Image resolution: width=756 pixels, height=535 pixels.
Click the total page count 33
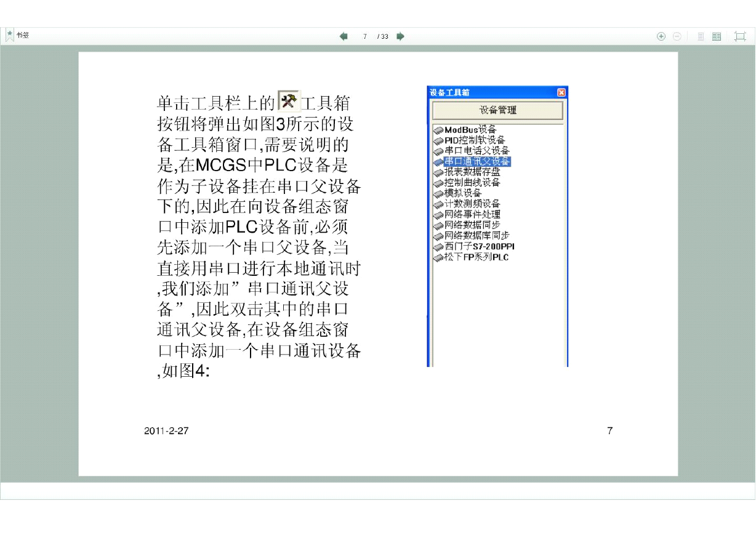385,36
